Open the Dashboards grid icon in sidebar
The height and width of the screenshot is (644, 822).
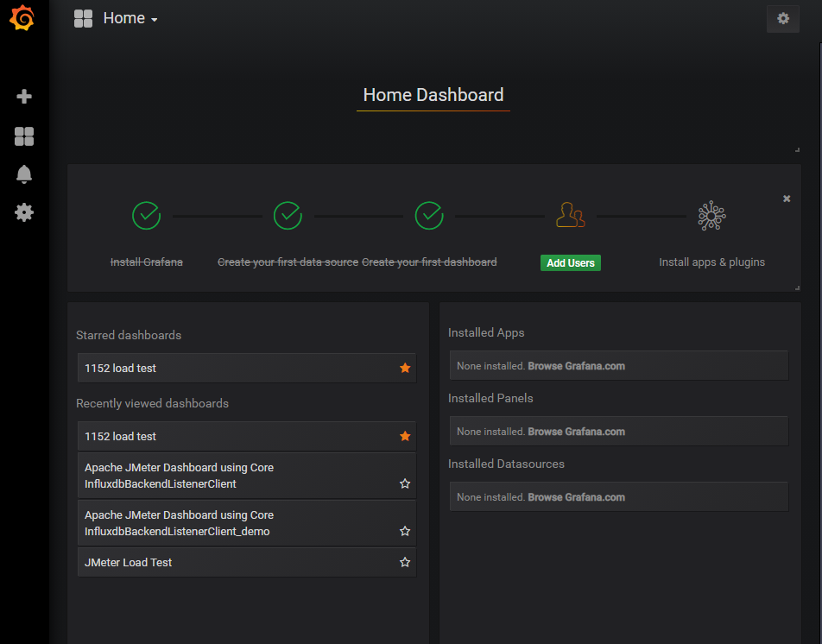click(x=24, y=136)
